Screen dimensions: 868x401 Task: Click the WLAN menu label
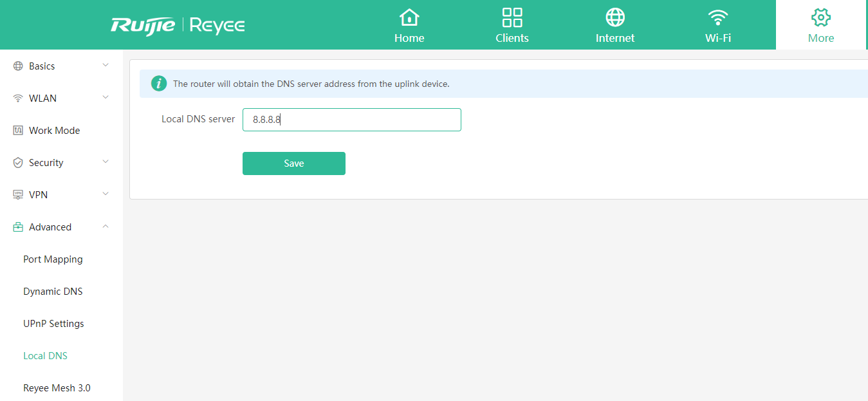[42, 98]
